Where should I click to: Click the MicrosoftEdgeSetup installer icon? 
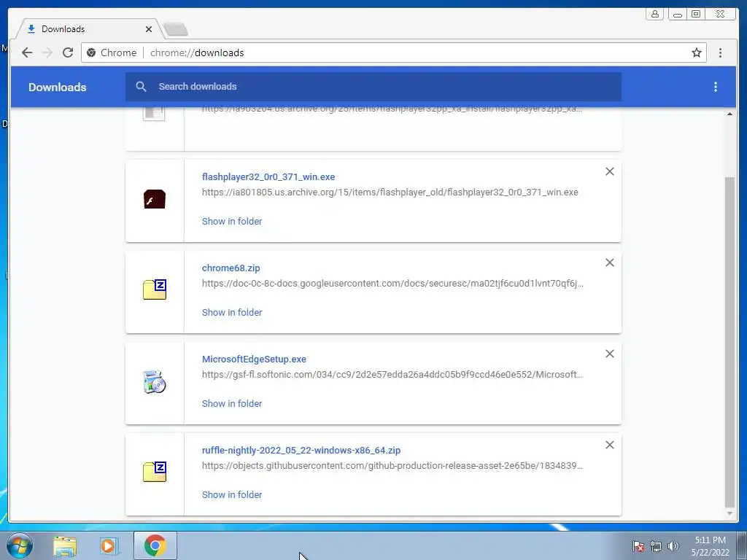pos(155,381)
